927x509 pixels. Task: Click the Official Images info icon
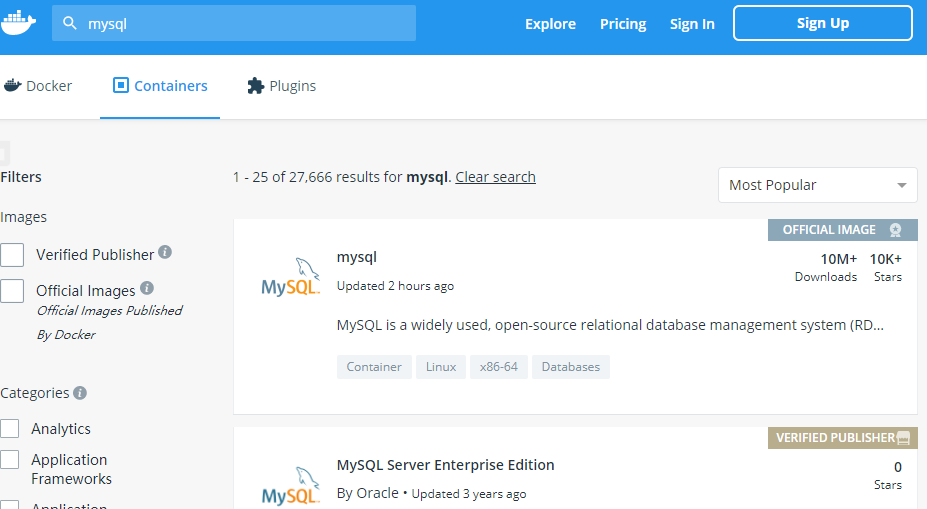pos(147,288)
